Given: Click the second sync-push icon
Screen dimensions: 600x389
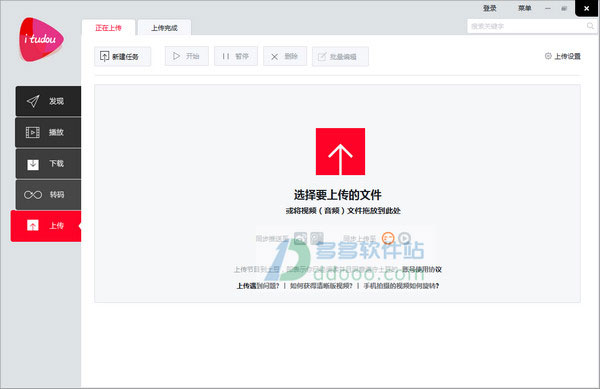Looking at the screenshot, I should click(317, 238).
